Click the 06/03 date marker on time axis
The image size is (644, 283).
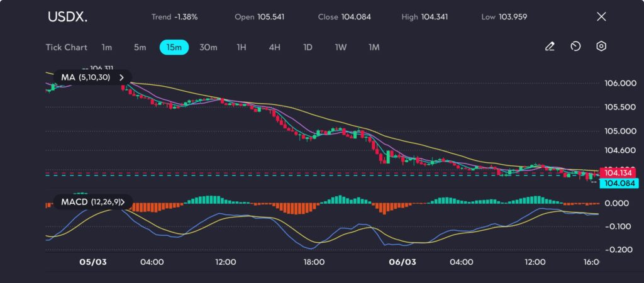pos(402,262)
